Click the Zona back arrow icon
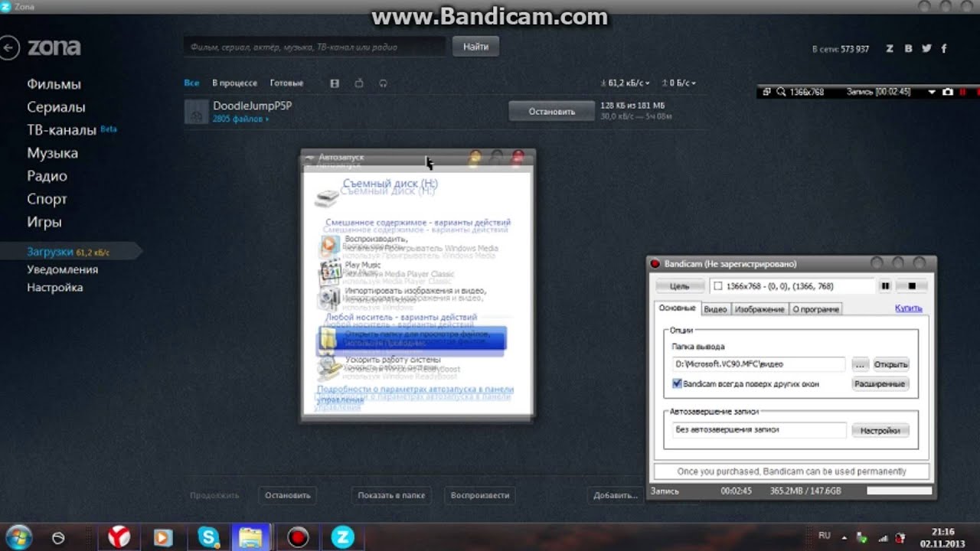This screenshot has height=551, width=980. tap(8, 49)
